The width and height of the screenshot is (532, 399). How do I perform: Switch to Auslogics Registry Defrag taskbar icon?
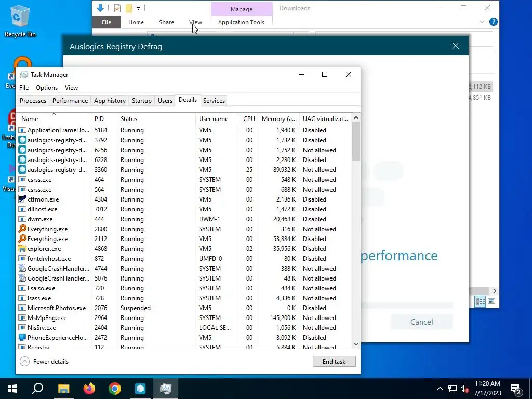pyautogui.click(x=140, y=389)
